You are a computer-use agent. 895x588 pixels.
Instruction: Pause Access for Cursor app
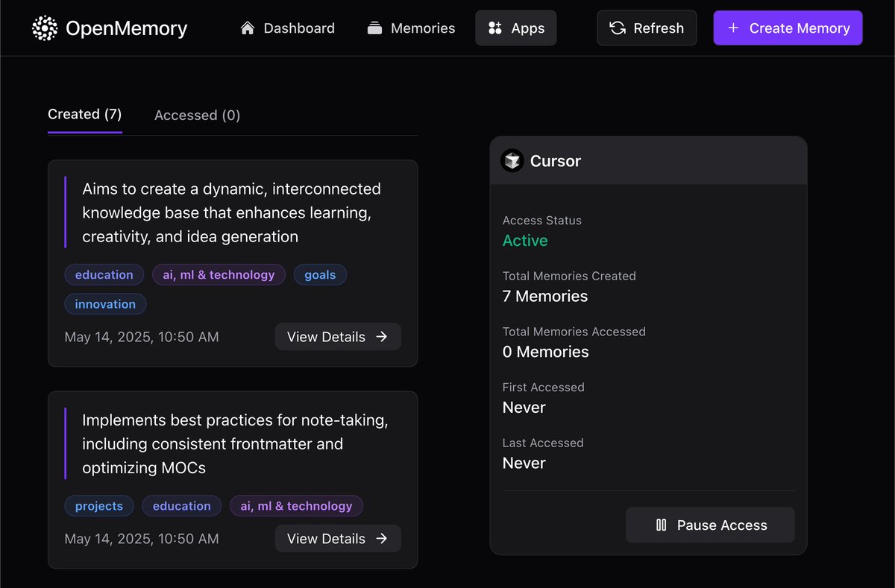tap(710, 525)
